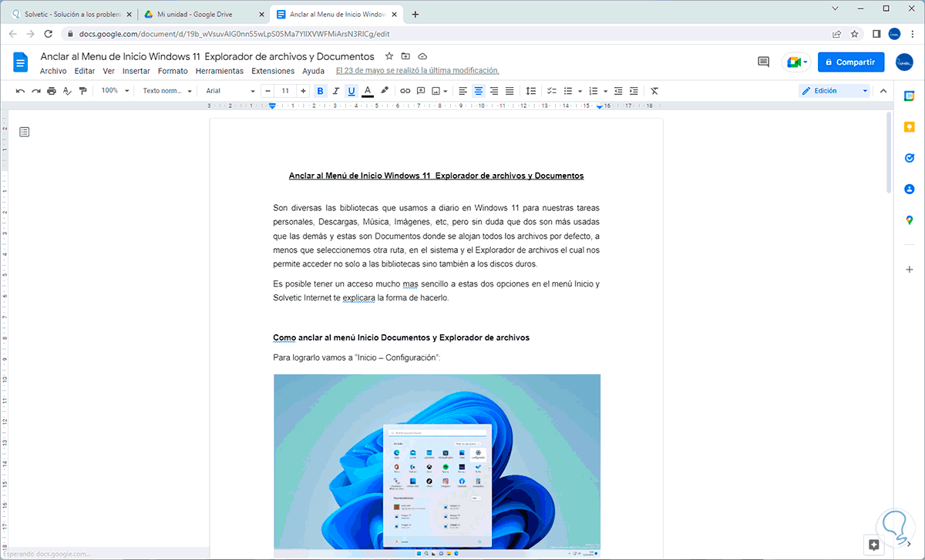Insert an image using the picture icon
925x560 pixels.
[436, 91]
